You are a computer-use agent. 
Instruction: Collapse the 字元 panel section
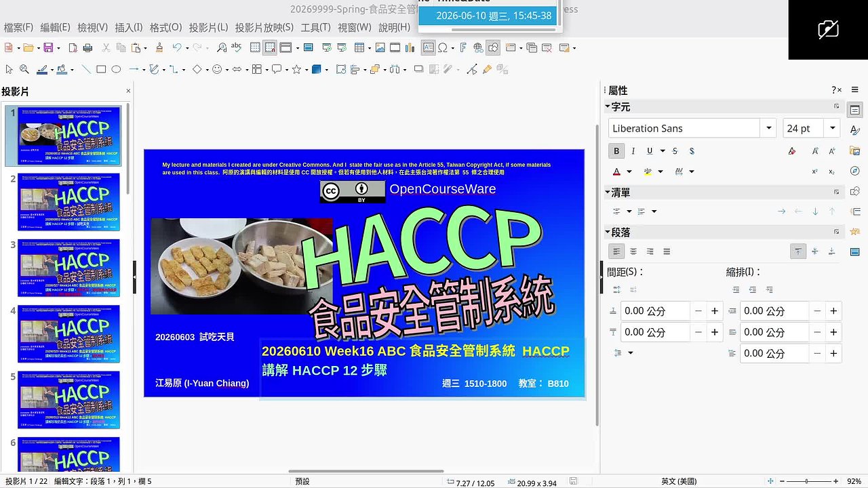tap(608, 107)
